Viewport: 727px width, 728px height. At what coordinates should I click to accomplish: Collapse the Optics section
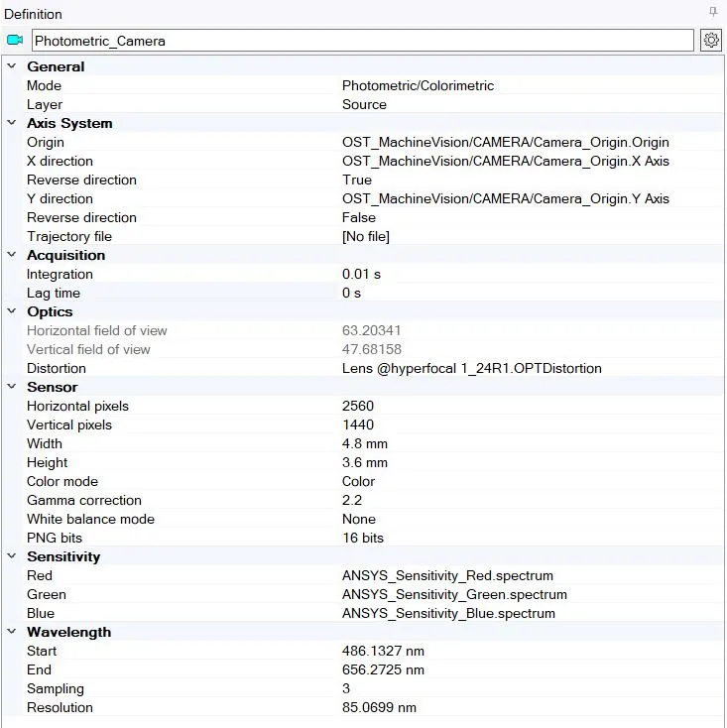point(12,311)
